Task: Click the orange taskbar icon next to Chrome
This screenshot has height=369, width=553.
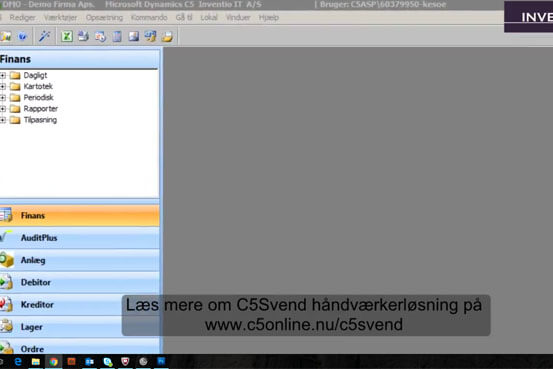Action: point(72,362)
